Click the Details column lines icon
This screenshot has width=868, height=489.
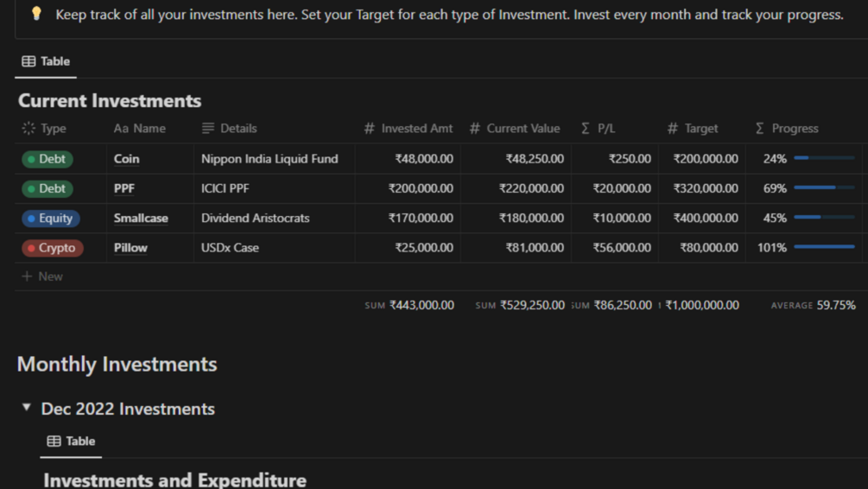click(x=208, y=129)
